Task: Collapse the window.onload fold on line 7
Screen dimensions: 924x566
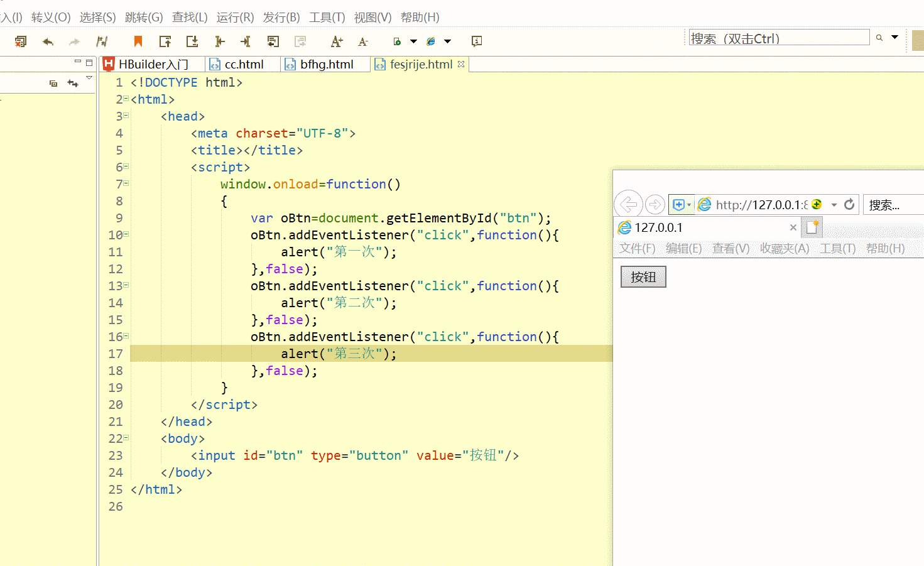Action: pos(126,183)
